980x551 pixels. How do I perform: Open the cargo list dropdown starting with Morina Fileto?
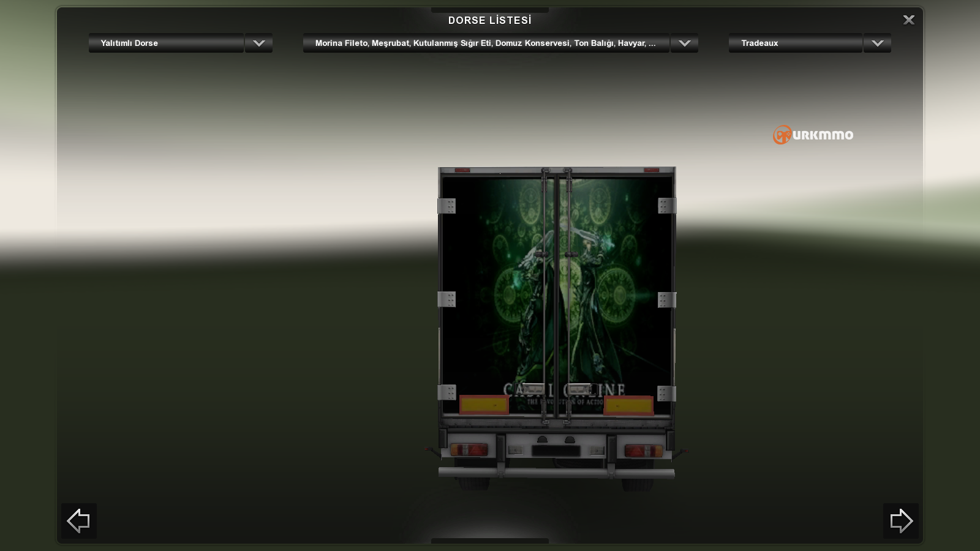tap(486, 43)
